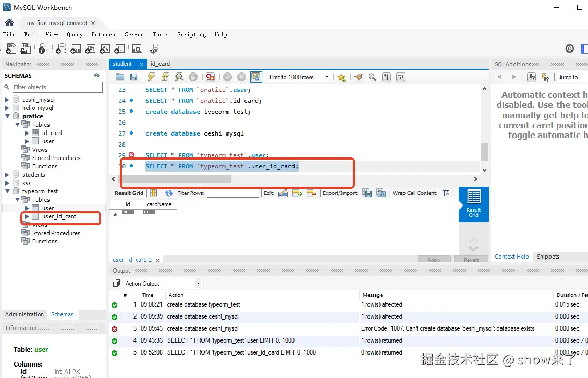Open the Snippets tab
Screen dimensions: 588x378
548,257
